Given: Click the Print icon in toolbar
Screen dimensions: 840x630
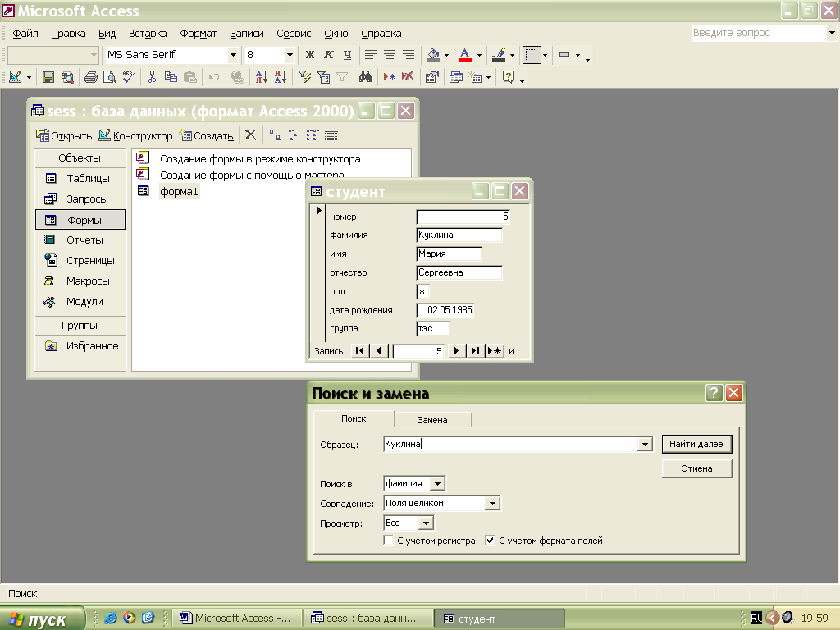Looking at the screenshot, I should pos(91,78).
